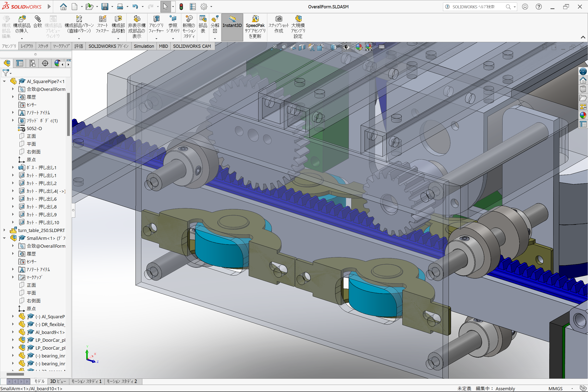Click Edit Appearance color ball

(359, 47)
